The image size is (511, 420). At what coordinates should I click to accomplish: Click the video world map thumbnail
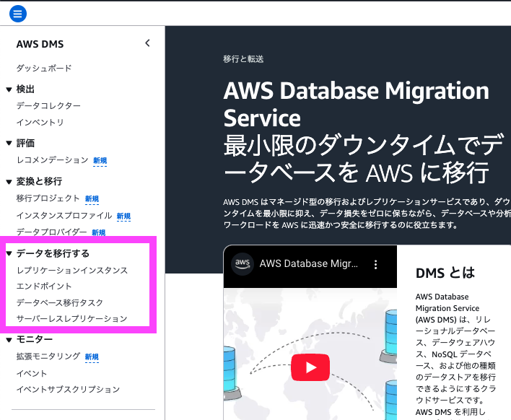[x=310, y=354]
